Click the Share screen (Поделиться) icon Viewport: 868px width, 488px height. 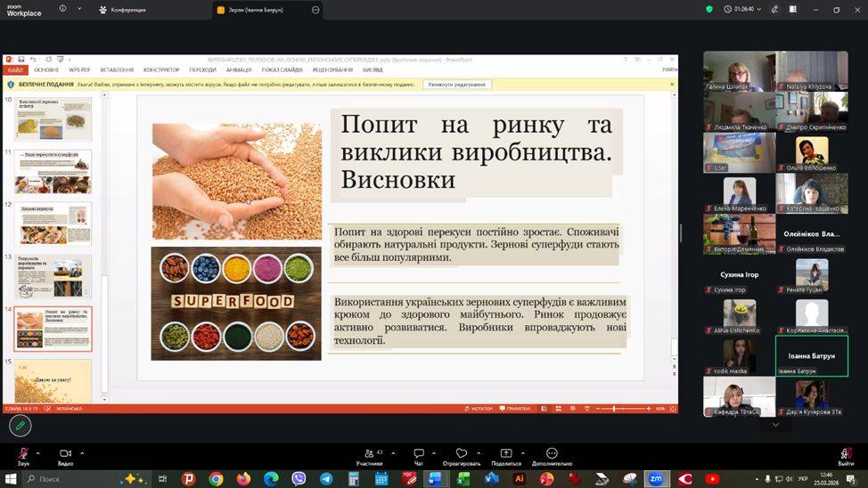(x=505, y=454)
